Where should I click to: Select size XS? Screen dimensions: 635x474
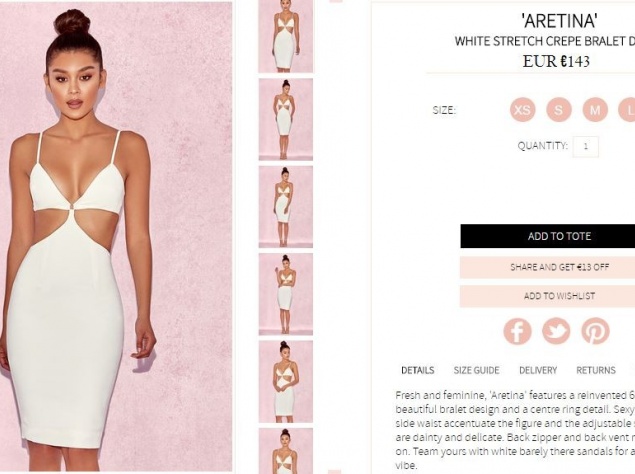click(522, 110)
